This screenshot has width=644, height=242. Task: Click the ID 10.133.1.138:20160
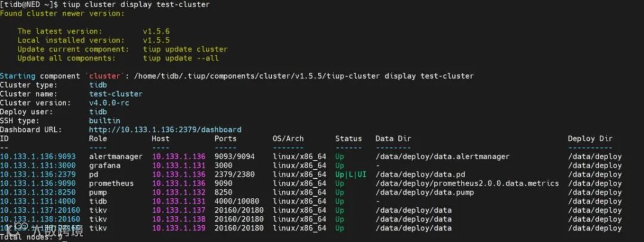click(40, 219)
